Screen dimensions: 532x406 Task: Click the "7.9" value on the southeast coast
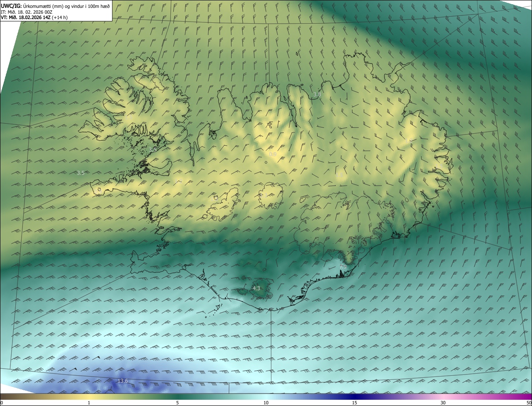[343, 267]
